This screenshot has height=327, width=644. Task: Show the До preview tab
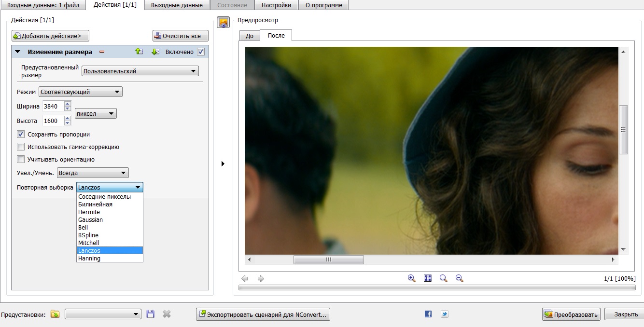250,36
